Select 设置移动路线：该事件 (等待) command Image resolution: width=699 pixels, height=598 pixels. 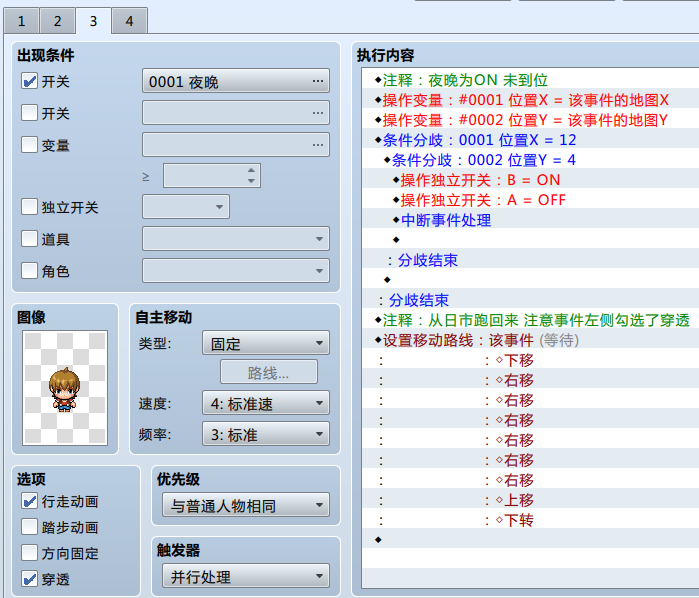click(x=530, y=340)
